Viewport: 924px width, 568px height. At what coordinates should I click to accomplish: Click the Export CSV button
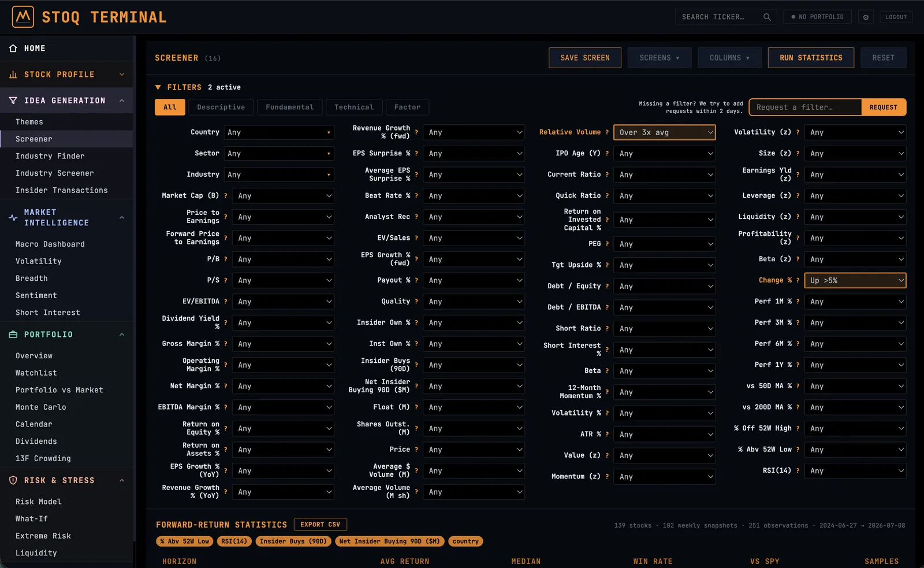321,525
